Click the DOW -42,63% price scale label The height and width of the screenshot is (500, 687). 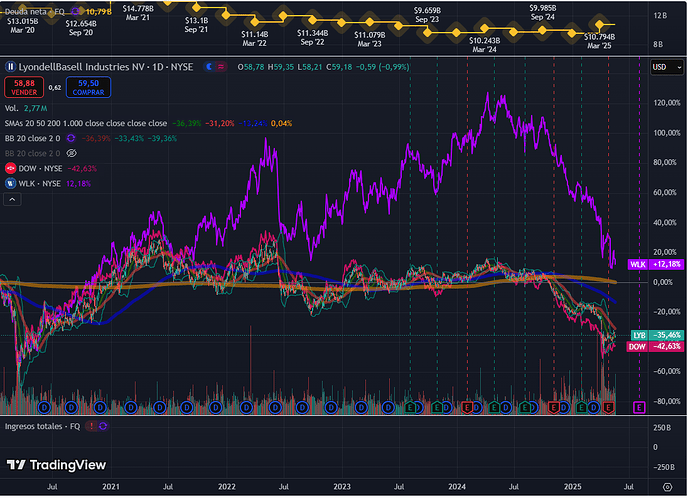[x=655, y=347]
